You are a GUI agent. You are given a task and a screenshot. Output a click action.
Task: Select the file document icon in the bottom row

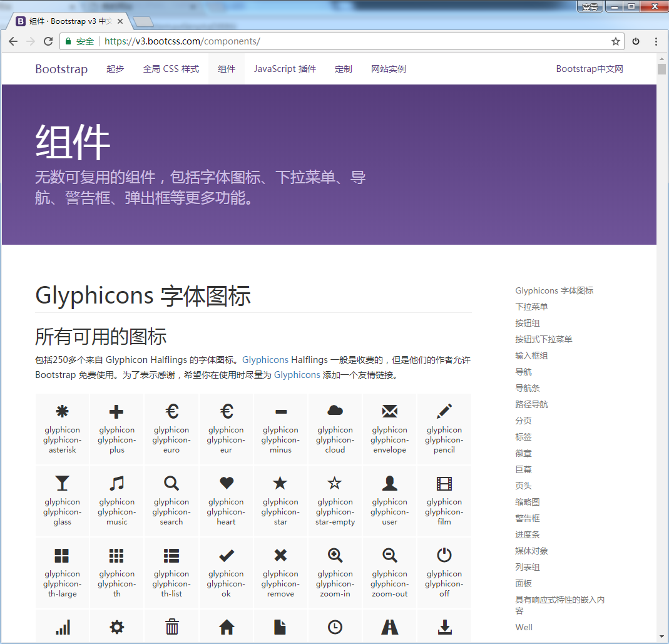(x=280, y=627)
